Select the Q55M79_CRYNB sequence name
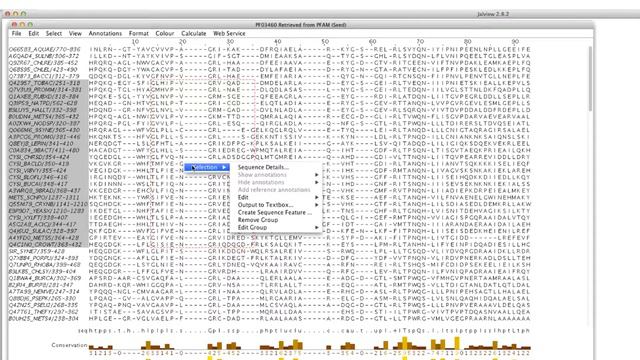 [x=48, y=204]
